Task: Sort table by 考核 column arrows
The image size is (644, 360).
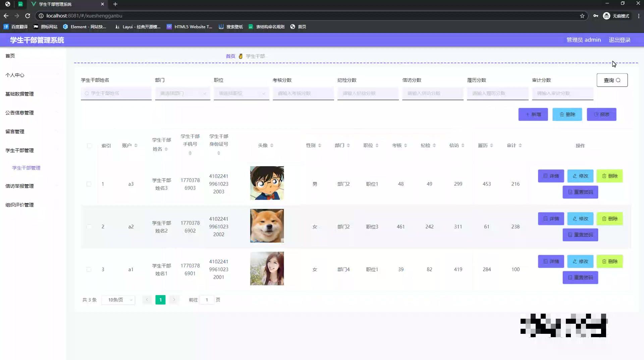Action: coord(406,145)
